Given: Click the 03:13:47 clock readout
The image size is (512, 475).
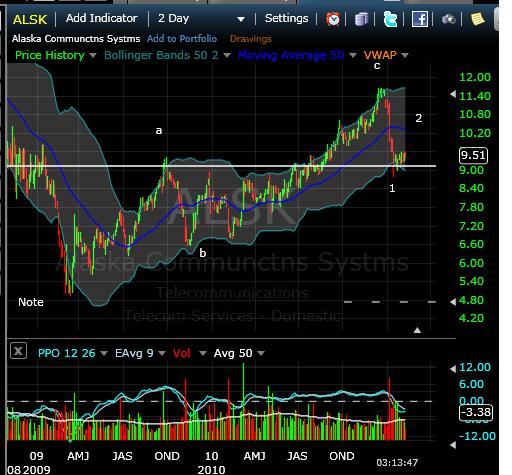Looking at the screenshot, I should click(397, 463).
